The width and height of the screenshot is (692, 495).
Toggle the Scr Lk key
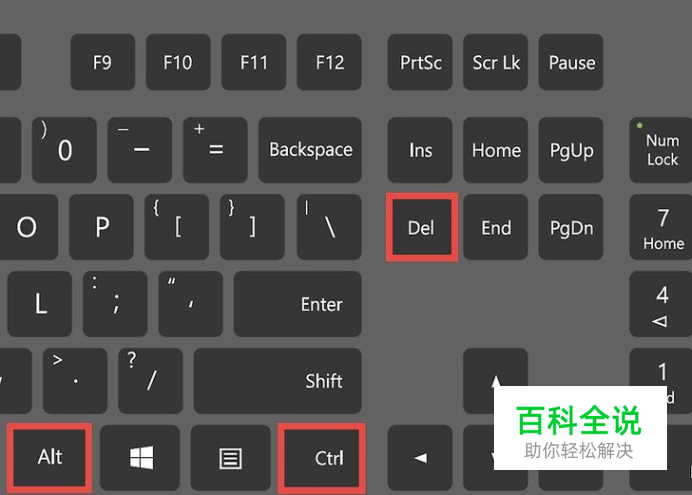(496, 62)
